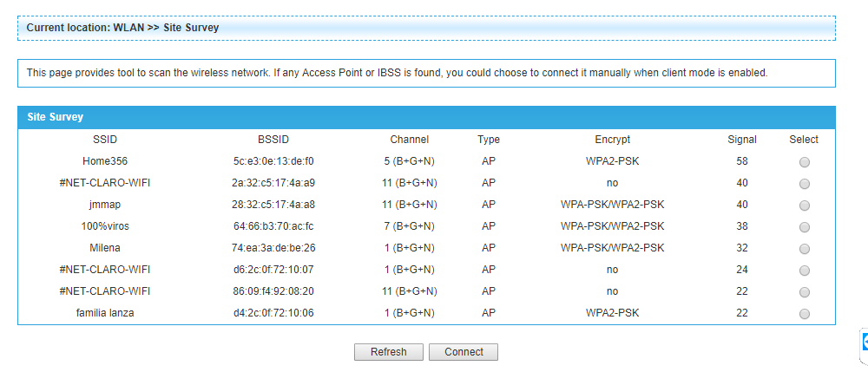Click the Encrypt column header
Image resolution: width=868 pixels, height=372 pixels.
612,140
